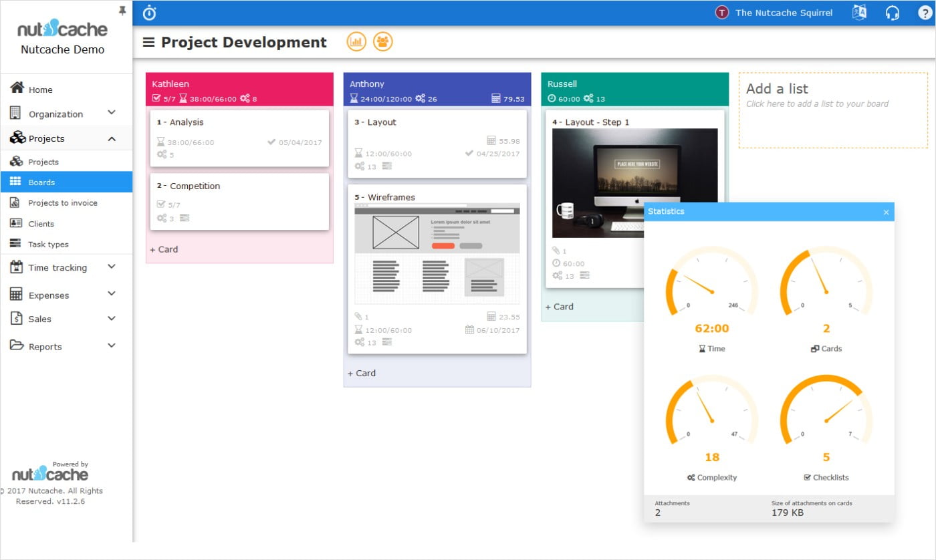
Task: Click the stopwatch timer icon in top bar
Action: click(x=150, y=13)
